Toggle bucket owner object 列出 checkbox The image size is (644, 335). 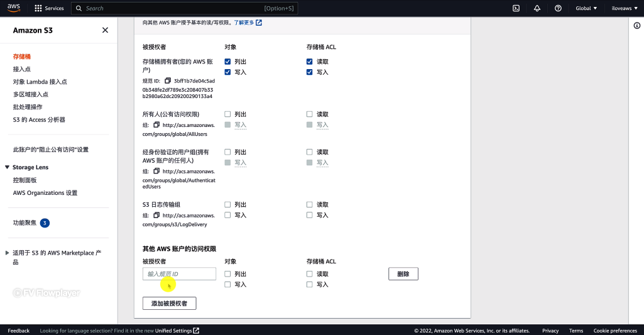click(x=227, y=62)
